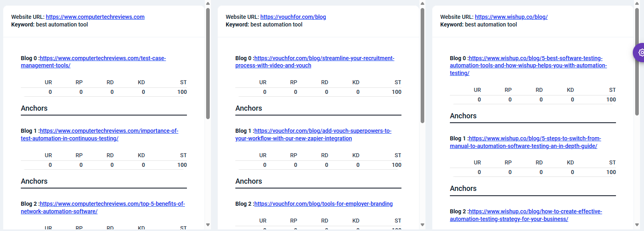
Task: Open the https://www.computertechreviews.com website URL link
Action: click(x=95, y=17)
